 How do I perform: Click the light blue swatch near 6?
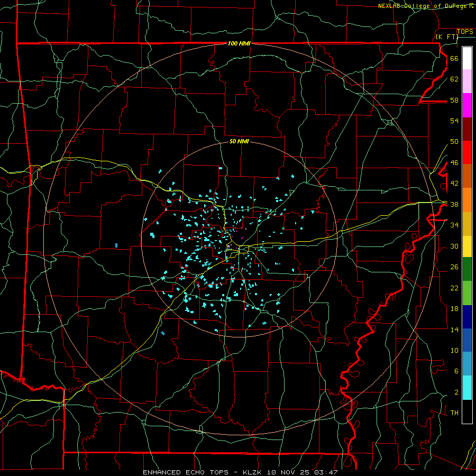[x=467, y=364]
